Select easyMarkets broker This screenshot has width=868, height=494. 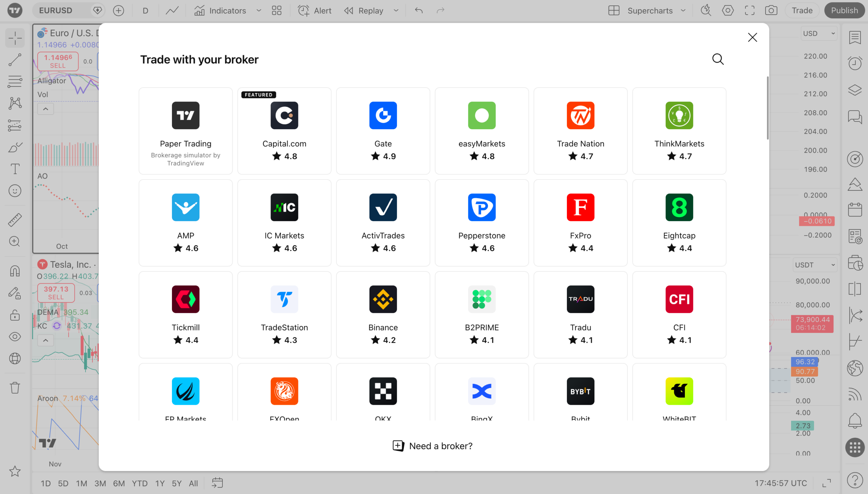[x=481, y=131]
